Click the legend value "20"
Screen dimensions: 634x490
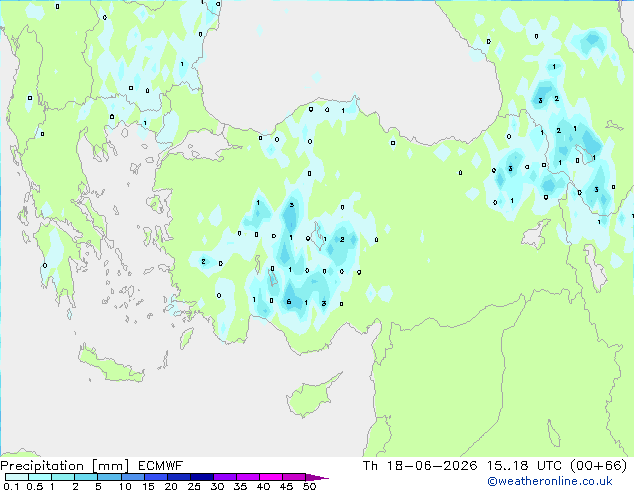click(x=171, y=486)
